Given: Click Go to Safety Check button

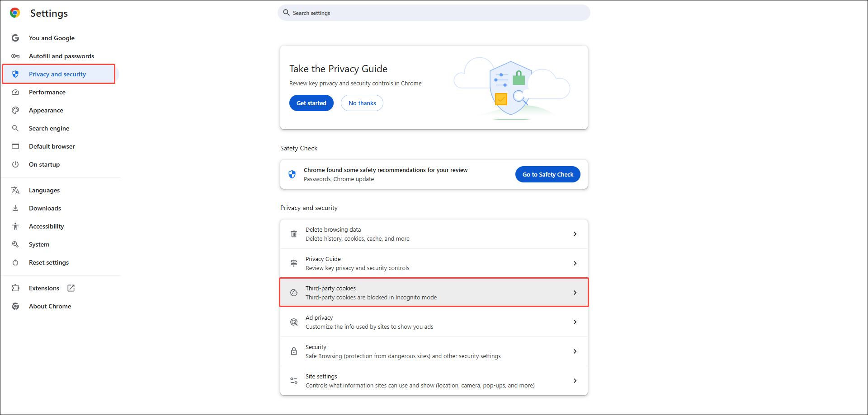Looking at the screenshot, I should tap(547, 174).
